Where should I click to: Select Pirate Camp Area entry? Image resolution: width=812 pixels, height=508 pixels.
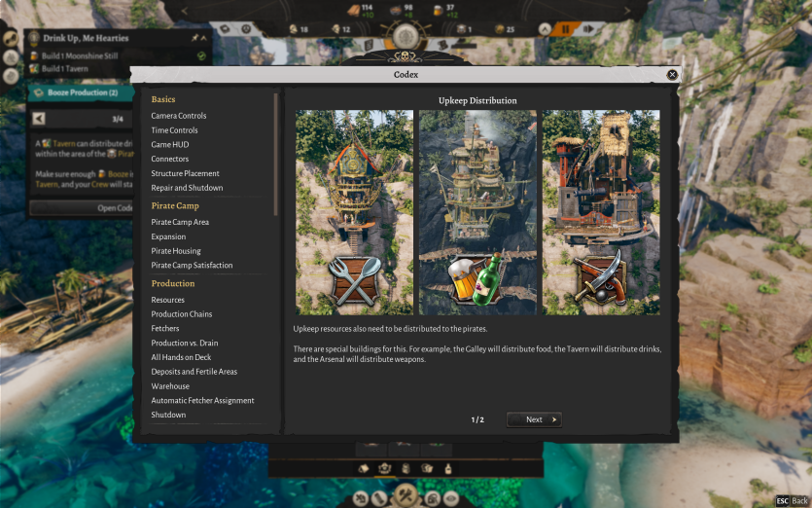coord(180,222)
